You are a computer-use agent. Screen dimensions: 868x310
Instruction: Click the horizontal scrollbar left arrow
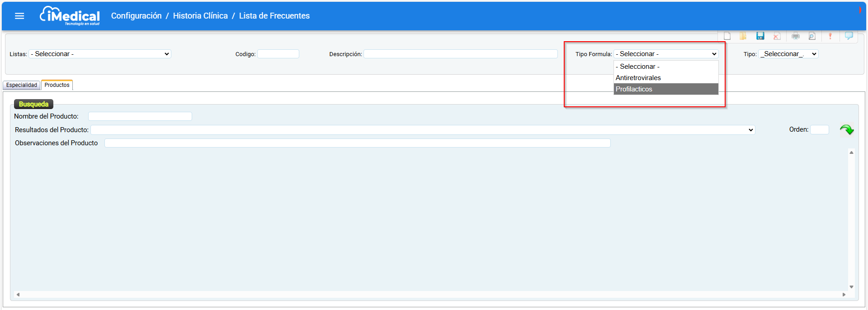coord(18,295)
